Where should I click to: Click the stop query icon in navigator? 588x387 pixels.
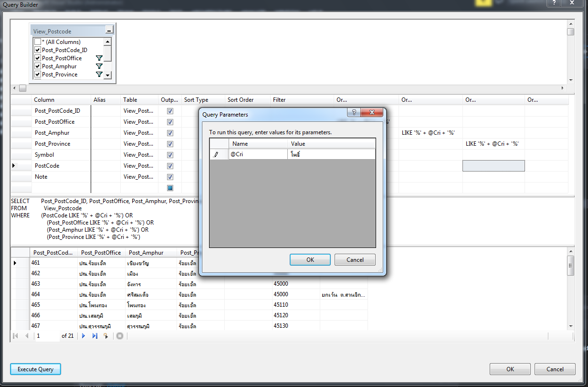coord(120,336)
